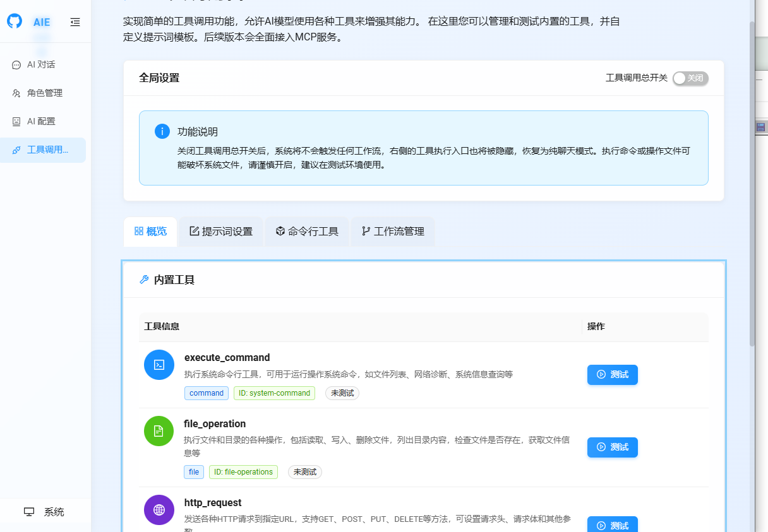Open the GitHub logo icon
Image resolution: width=768 pixels, height=532 pixels.
tap(15, 21)
